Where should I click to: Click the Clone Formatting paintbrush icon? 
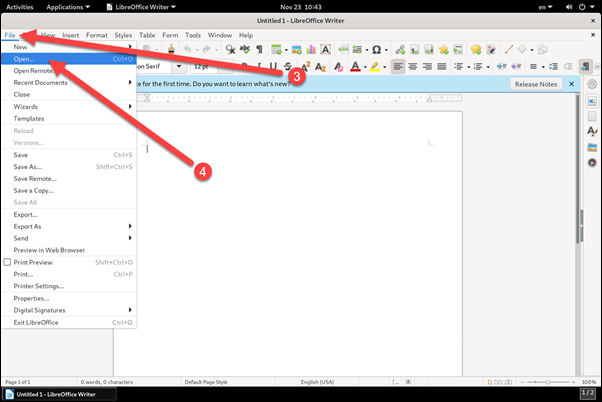click(171, 49)
